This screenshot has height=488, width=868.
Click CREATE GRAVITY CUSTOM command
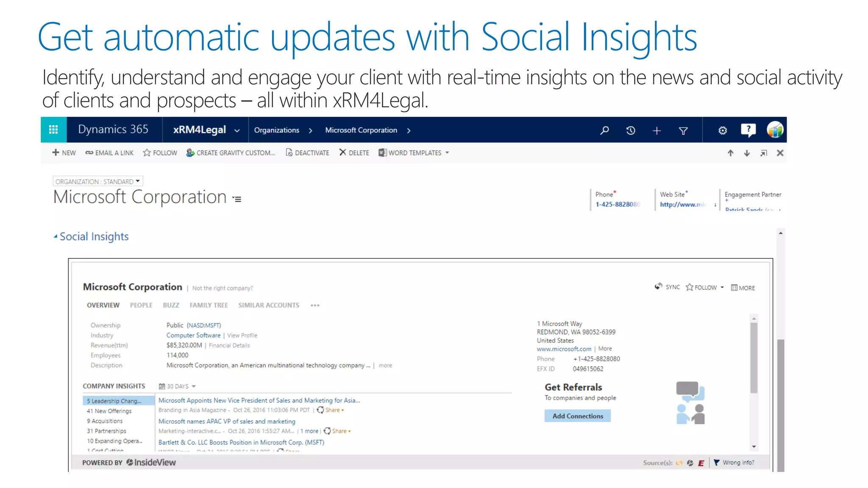click(230, 152)
